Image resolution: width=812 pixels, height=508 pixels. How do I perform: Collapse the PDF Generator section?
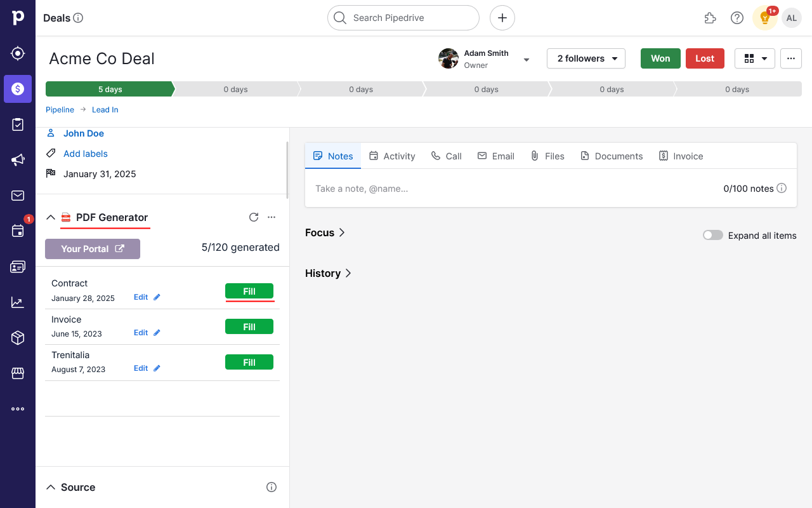(51, 217)
